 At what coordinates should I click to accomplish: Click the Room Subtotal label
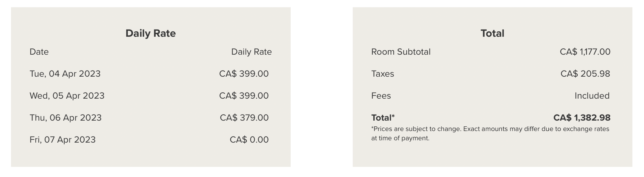coord(401,52)
